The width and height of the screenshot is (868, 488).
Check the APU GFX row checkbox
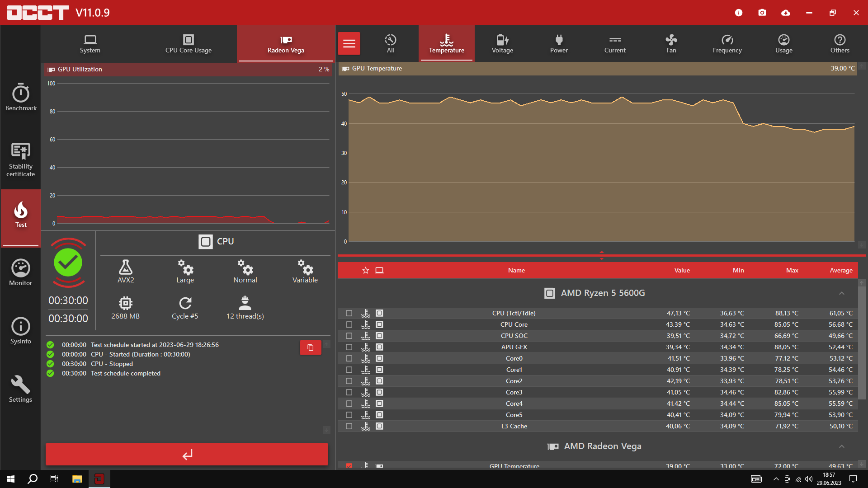(349, 347)
